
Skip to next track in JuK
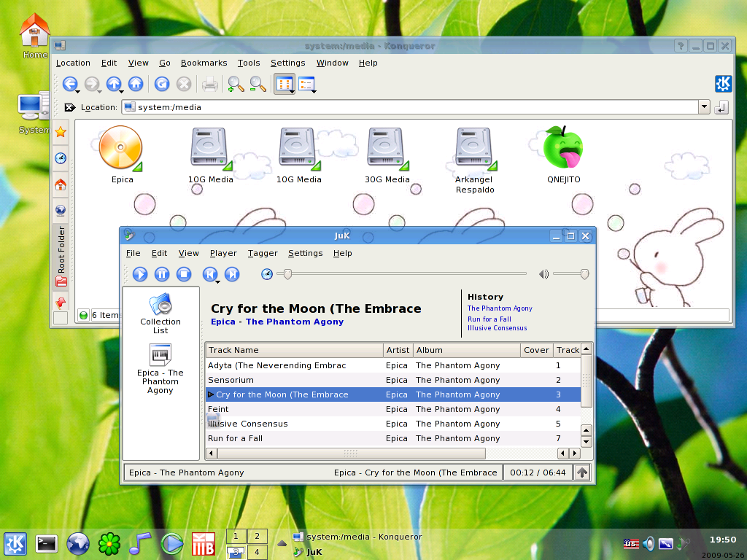(x=232, y=274)
